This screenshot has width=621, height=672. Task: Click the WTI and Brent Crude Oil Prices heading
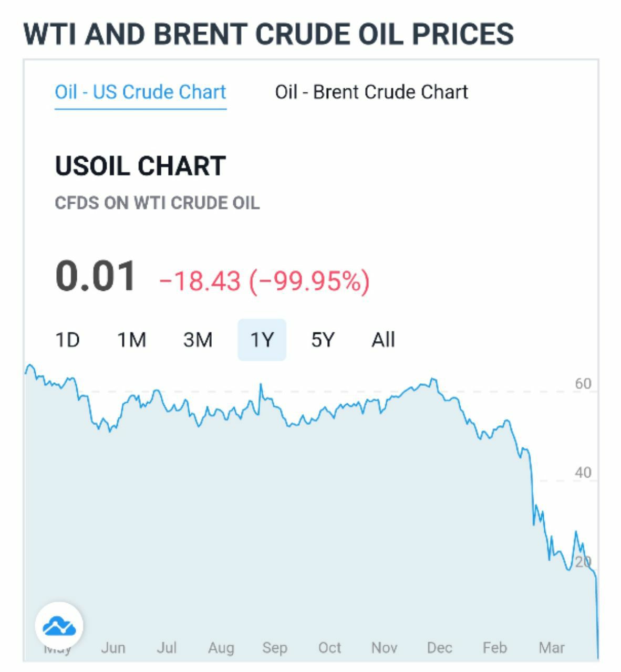tap(268, 34)
